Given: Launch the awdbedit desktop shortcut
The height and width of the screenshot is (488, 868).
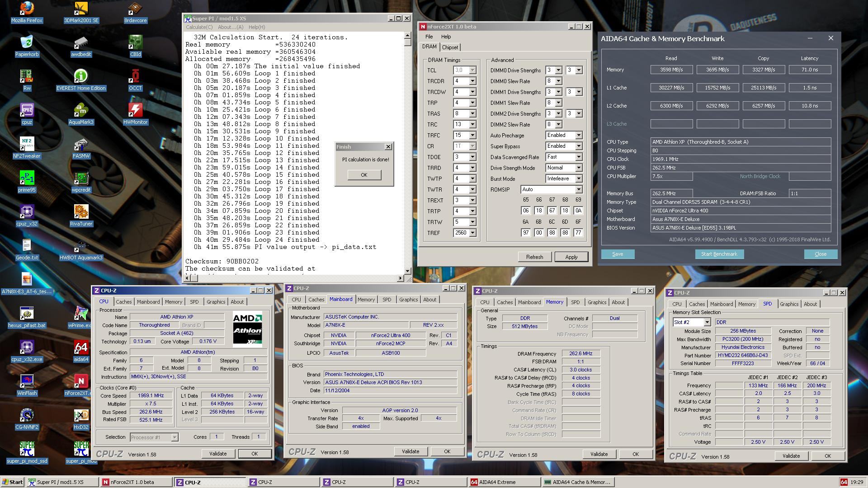Looking at the screenshot, I should 81,46.
